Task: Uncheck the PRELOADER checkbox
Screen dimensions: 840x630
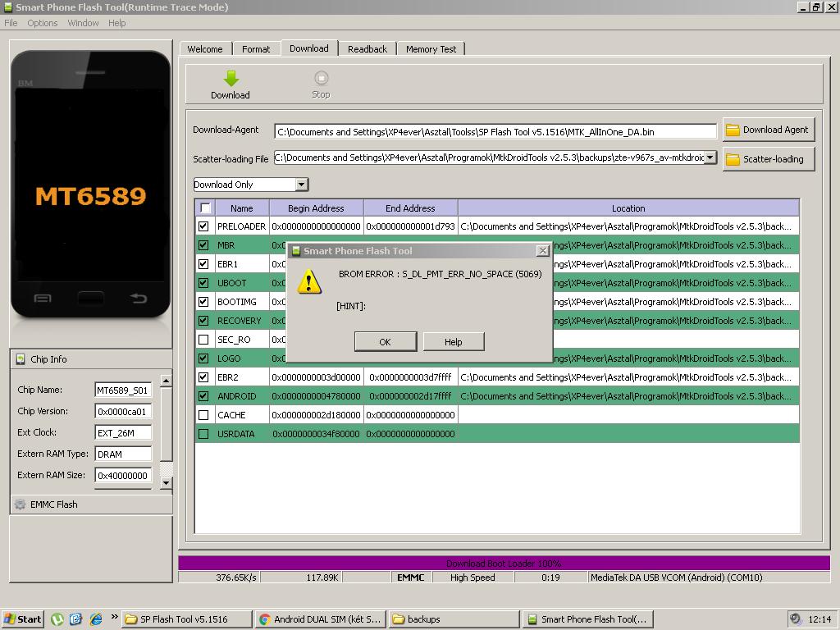Action: (203, 226)
